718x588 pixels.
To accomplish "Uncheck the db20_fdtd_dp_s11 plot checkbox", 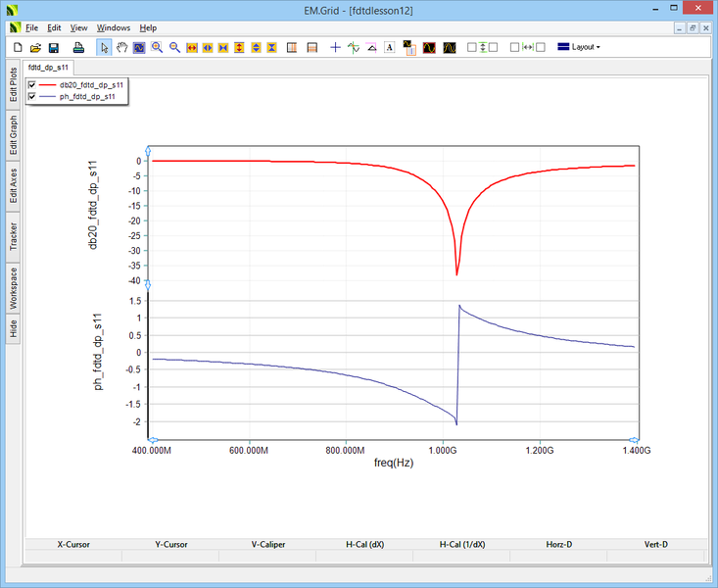I will pos(32,85).
